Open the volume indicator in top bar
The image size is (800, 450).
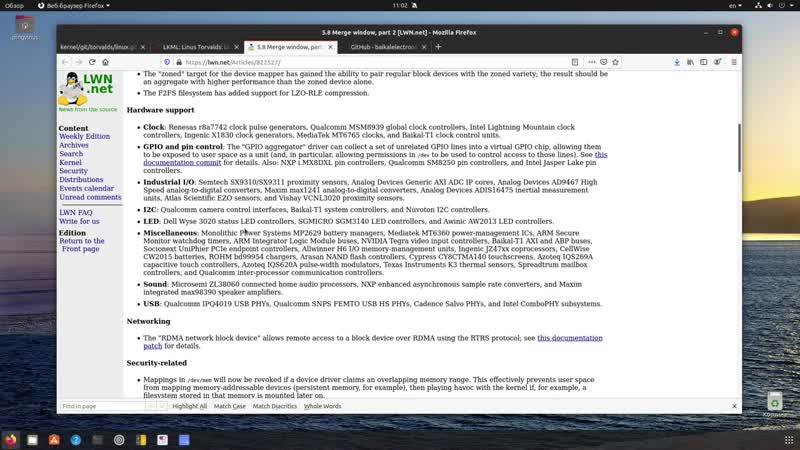point(770,5)
